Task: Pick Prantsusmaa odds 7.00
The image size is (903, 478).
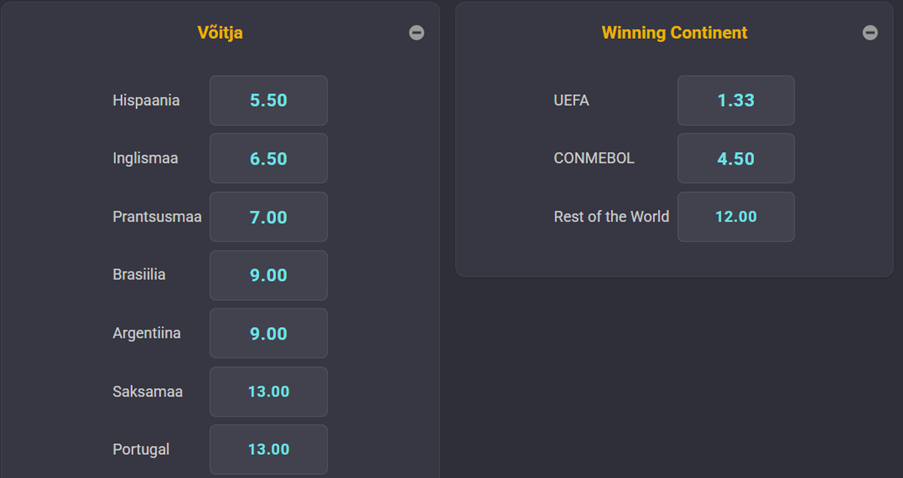Action: pyautogui.click(x=268, y=217)
